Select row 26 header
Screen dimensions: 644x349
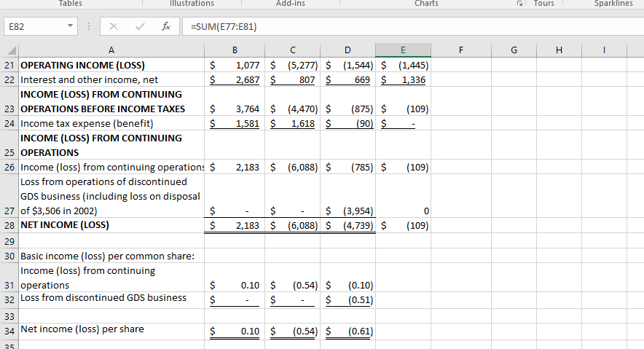(9, 167)
